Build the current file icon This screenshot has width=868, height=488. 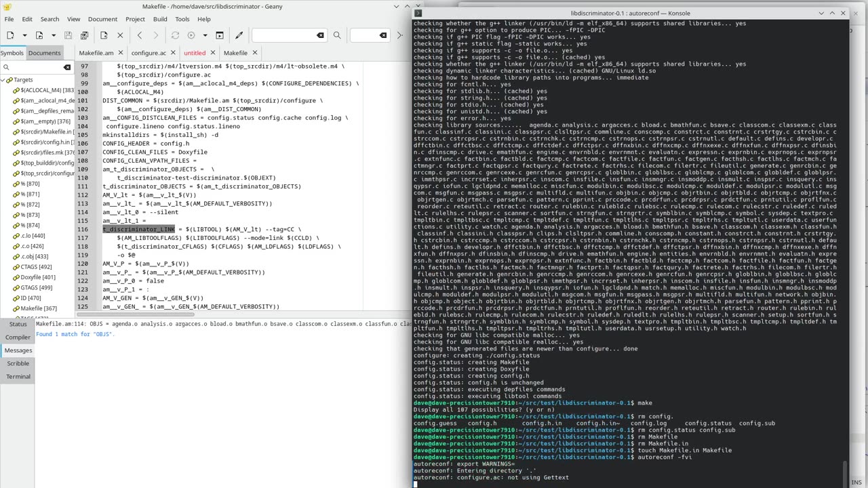pos(191,35)
